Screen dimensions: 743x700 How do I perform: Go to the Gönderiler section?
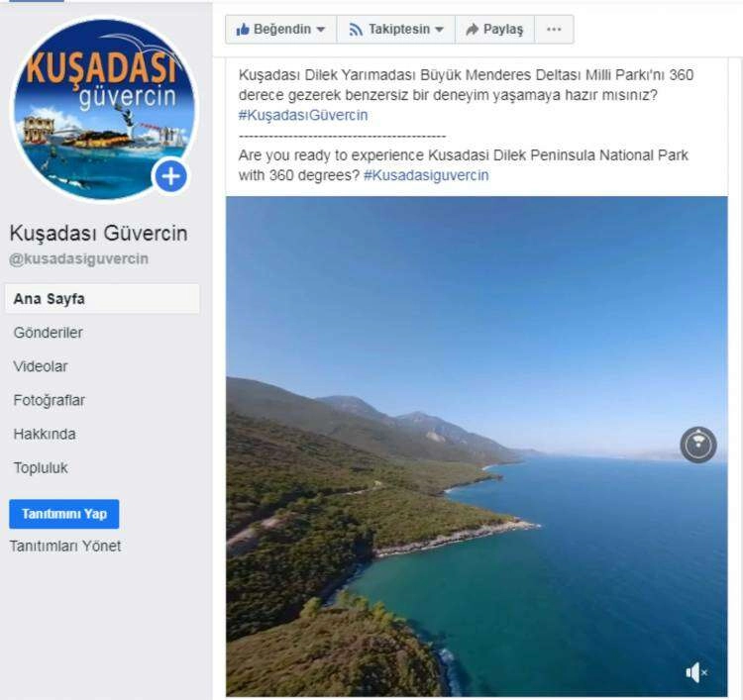coord(49,333)
